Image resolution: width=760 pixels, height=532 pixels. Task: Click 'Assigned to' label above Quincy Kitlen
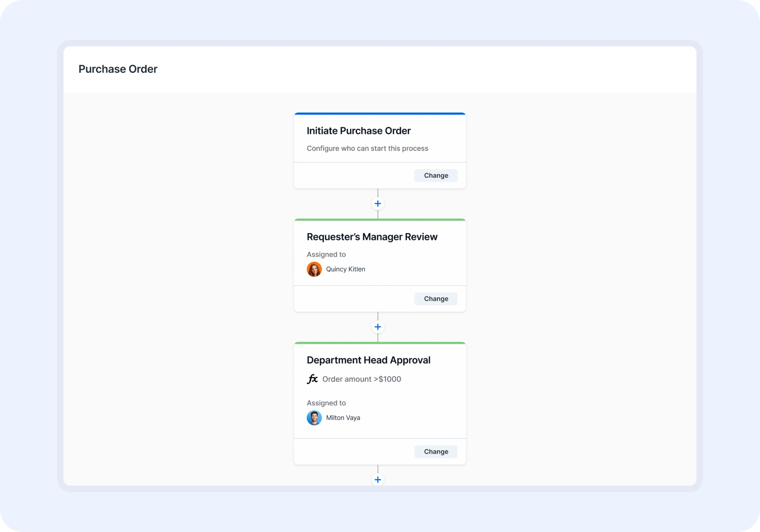pos(326,255)
